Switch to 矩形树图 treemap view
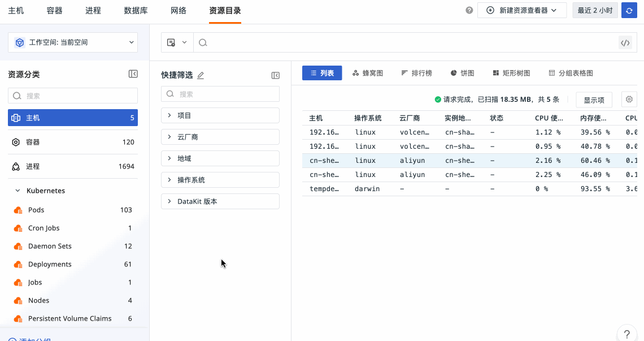The image size is (644, 341). coord(511,73)
